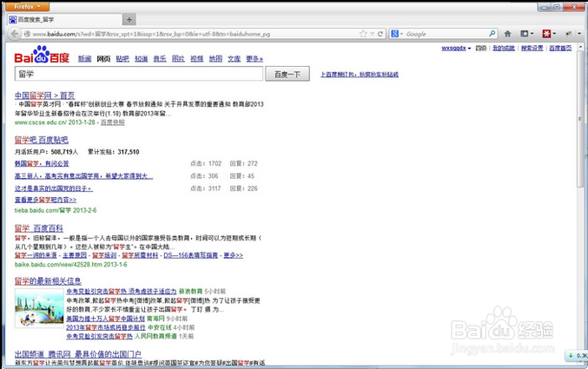588x369 pixels.
Task: Open URL history dropdown arrow
Action: [x=373, y=34]
